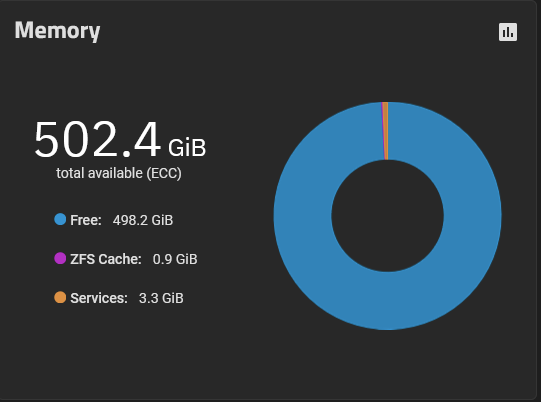The height and width of the screenshot is (402, 541).
Task: Click the purple ZFS Cache legend dot
Action: (60, 258)
